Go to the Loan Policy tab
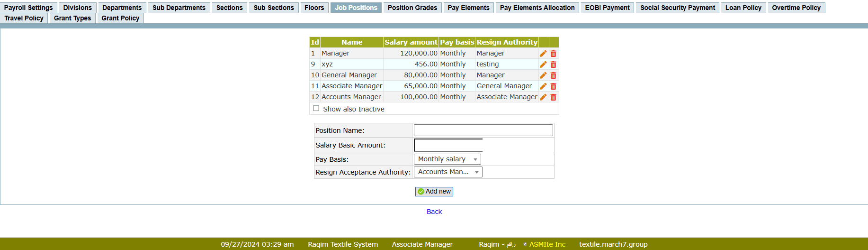Image resolution: width=868 pixels, height=250 pixels. point(743,8)
